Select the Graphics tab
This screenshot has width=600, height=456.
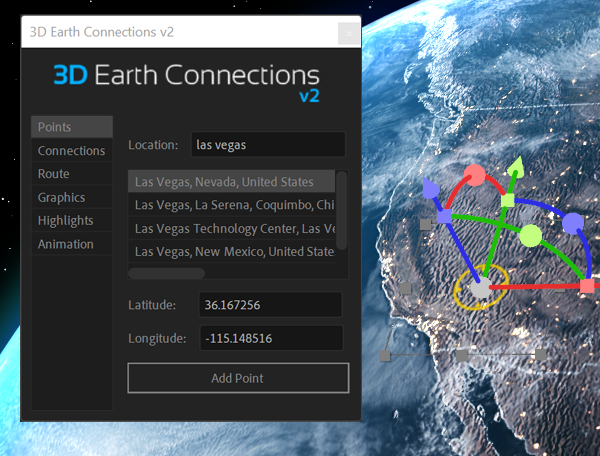[72, 197]
